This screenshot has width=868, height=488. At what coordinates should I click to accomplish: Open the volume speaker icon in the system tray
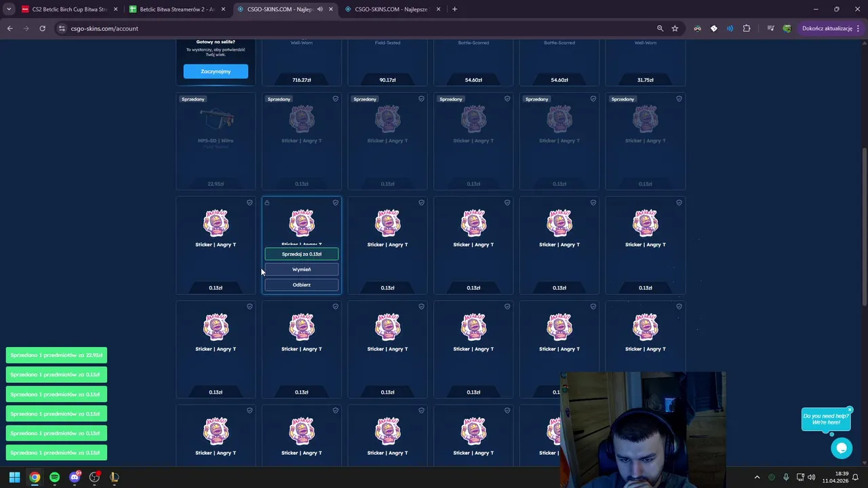click(812, 477)
